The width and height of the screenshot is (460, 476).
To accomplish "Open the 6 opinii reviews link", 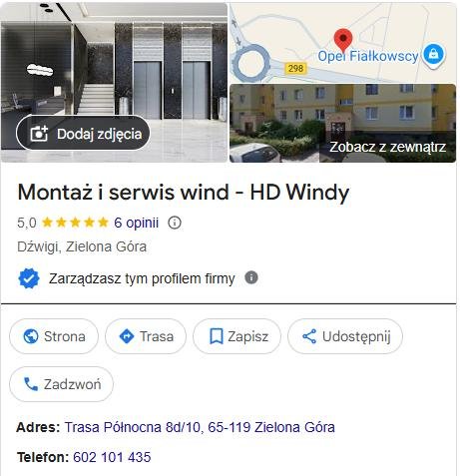I will 137,223.
